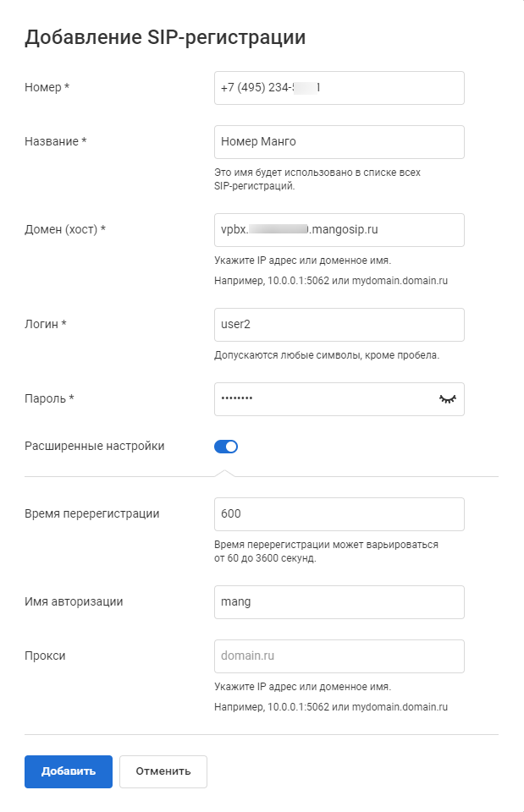Click the Название field containing Номер Манго

click(x=339, y=142)
